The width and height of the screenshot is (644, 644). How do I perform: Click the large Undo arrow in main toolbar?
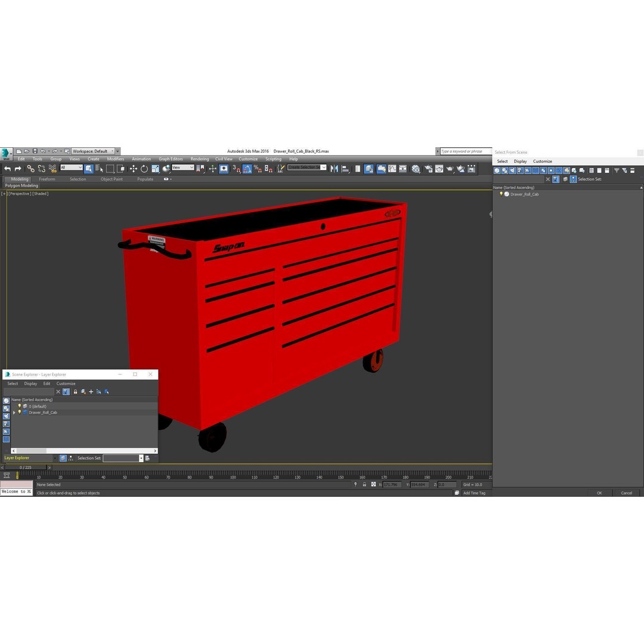pyautogui.click(x=7, y=168)
